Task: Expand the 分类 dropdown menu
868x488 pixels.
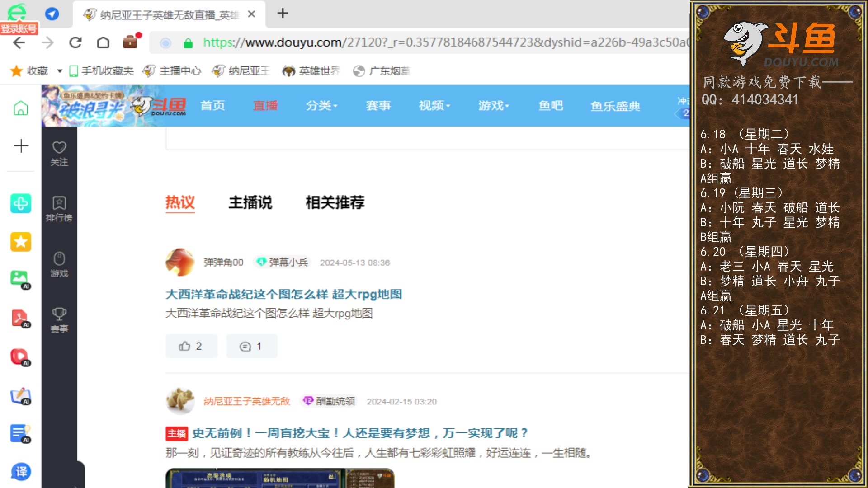Action: [321, 106]
